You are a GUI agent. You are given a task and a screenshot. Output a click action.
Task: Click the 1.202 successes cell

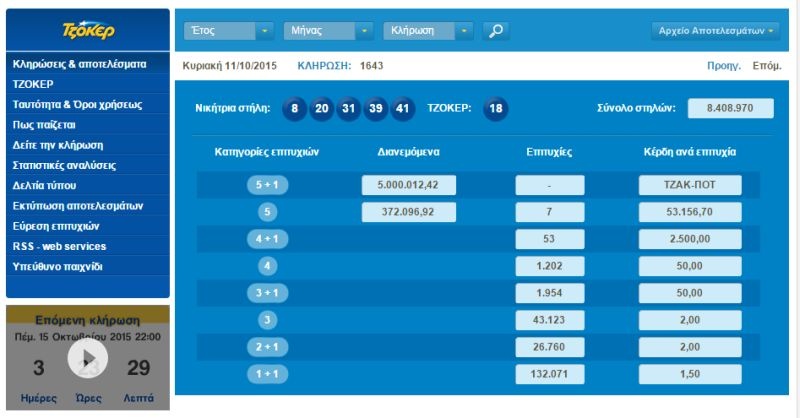point(549,266)
